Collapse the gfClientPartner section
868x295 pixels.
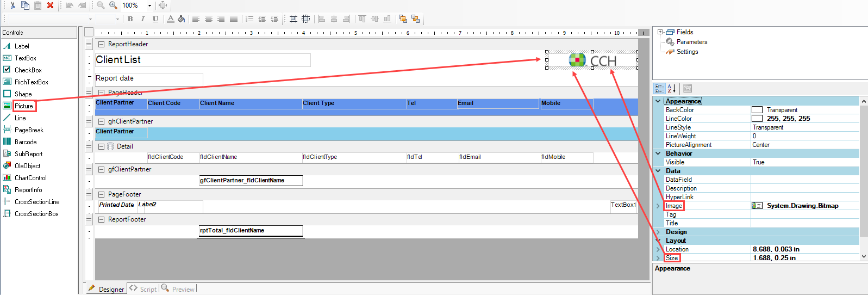(101, 170)
